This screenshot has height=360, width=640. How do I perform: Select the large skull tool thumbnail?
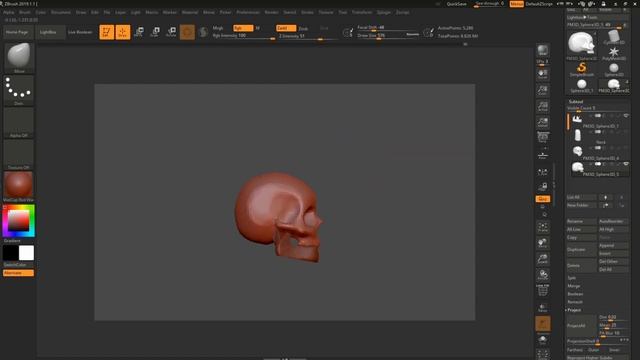coord(582,45)
